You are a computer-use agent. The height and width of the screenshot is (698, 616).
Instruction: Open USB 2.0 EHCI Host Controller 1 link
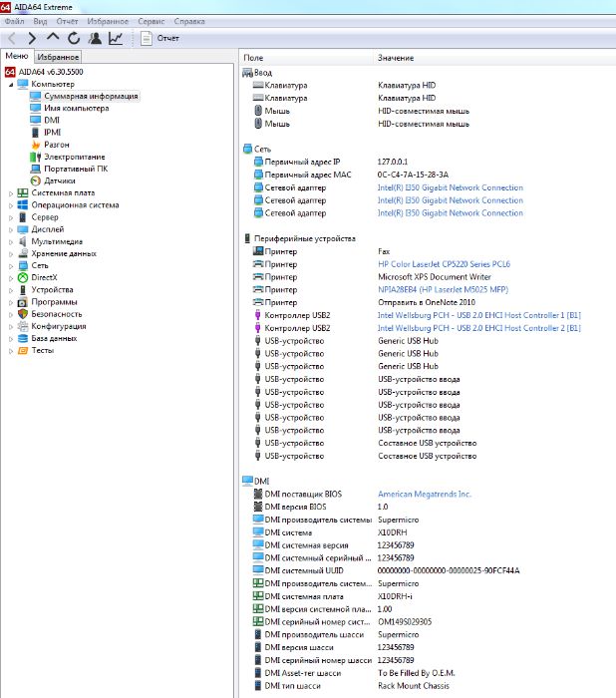coord(478,315)
